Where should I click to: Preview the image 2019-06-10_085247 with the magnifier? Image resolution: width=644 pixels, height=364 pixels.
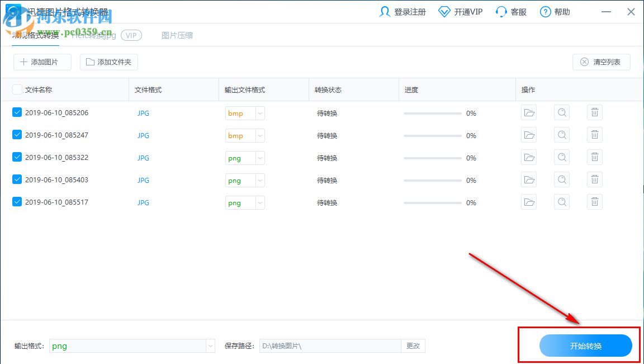(561, 135)
